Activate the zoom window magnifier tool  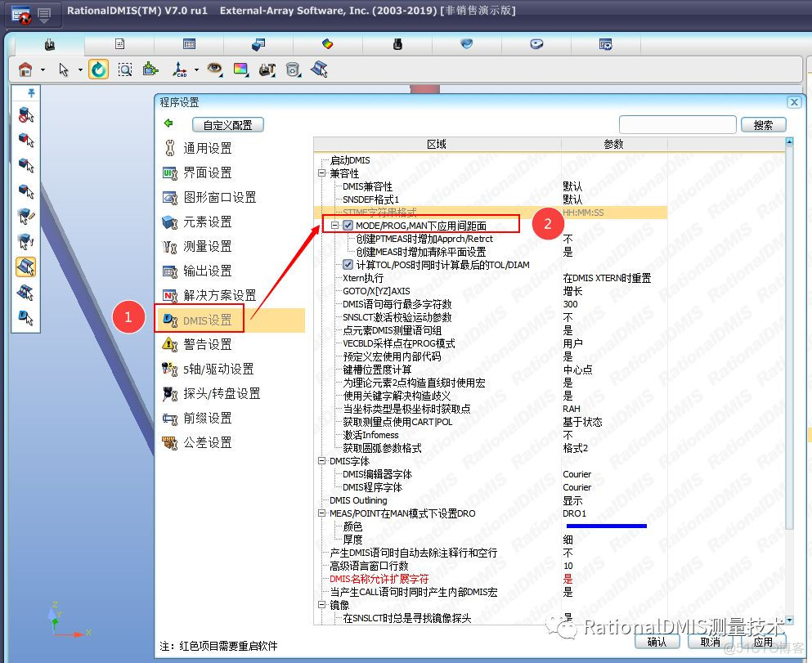pyautogui.click(x=125, y=69)
